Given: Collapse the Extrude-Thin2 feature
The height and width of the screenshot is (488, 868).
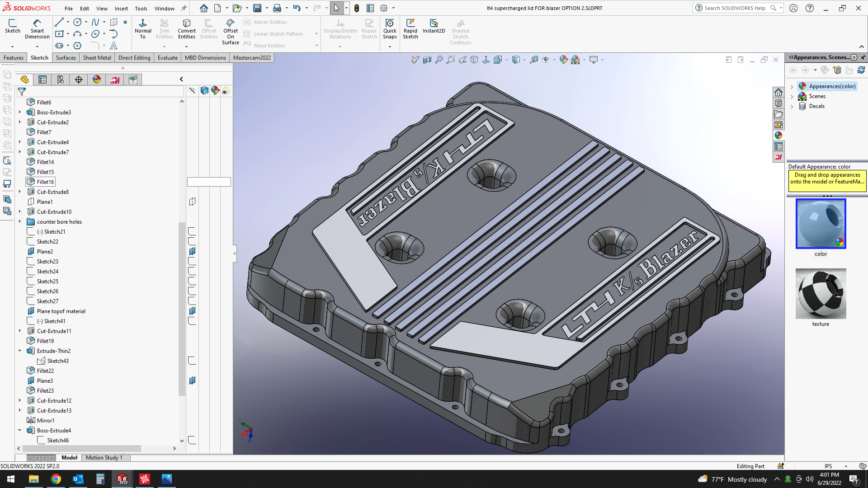Looking at the screenshot, I should (20, 351).
